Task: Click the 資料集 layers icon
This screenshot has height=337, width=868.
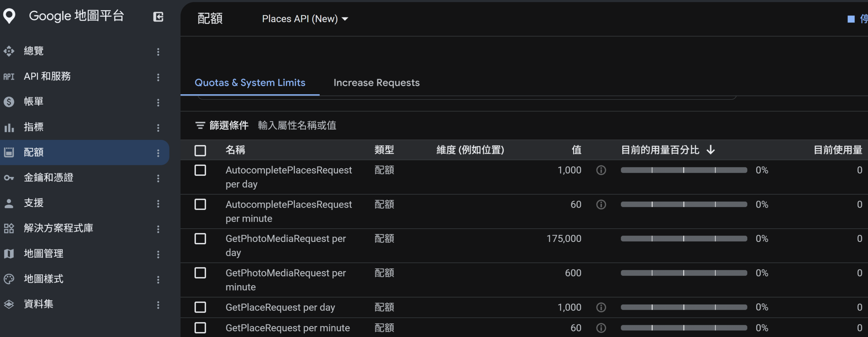Action: [9, 304]
